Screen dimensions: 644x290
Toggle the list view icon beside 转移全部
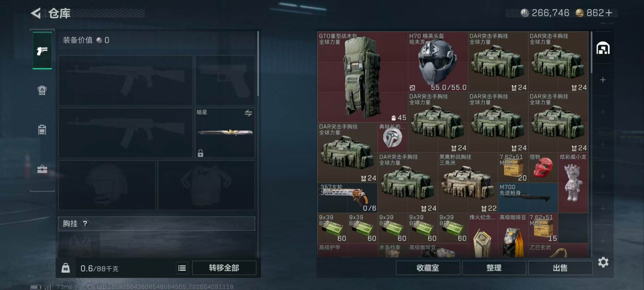pyautogui.click(x=182, y=268)
